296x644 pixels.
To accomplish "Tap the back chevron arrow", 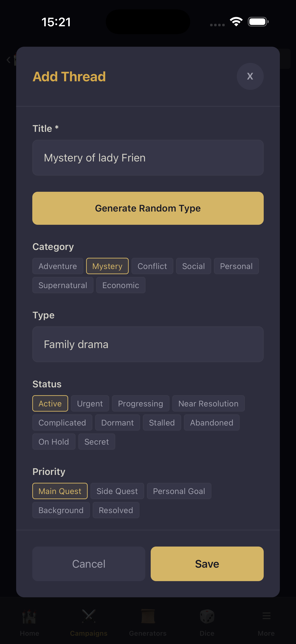I will [x=8, y=60].
